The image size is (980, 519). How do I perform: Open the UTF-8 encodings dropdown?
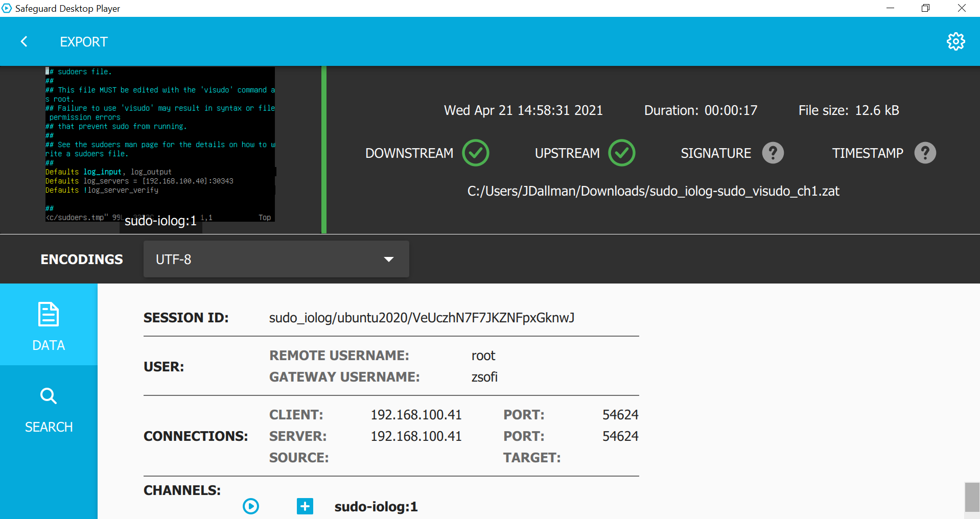(x=276, y=259)
